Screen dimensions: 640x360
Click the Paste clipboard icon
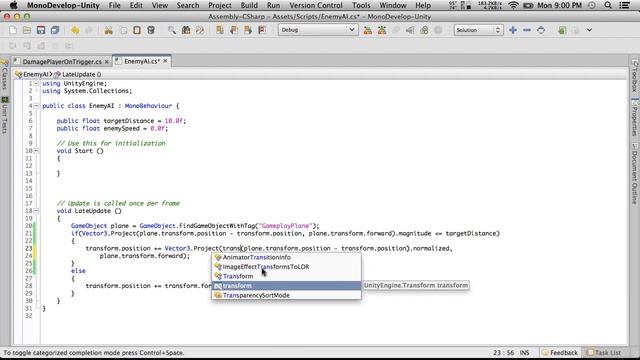point(137,30)
